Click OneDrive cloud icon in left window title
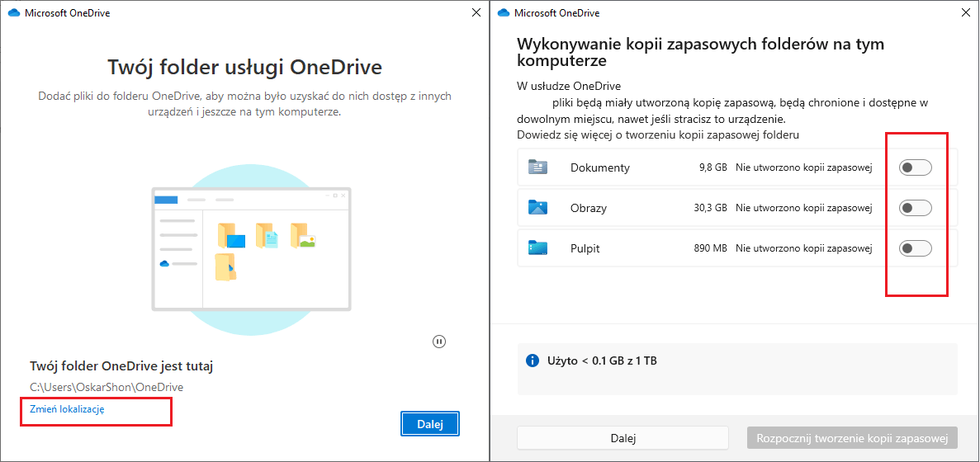 pos(14,12)
